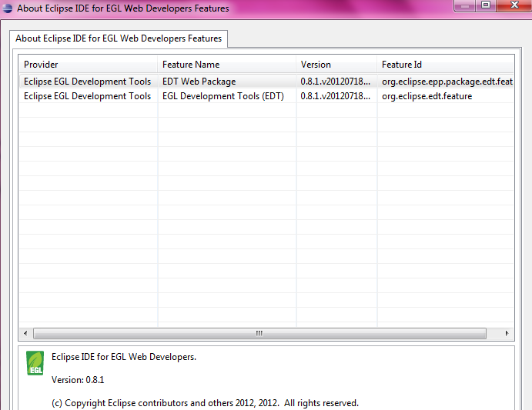Sort by Feature Name column header

click(x=226, y=65)
